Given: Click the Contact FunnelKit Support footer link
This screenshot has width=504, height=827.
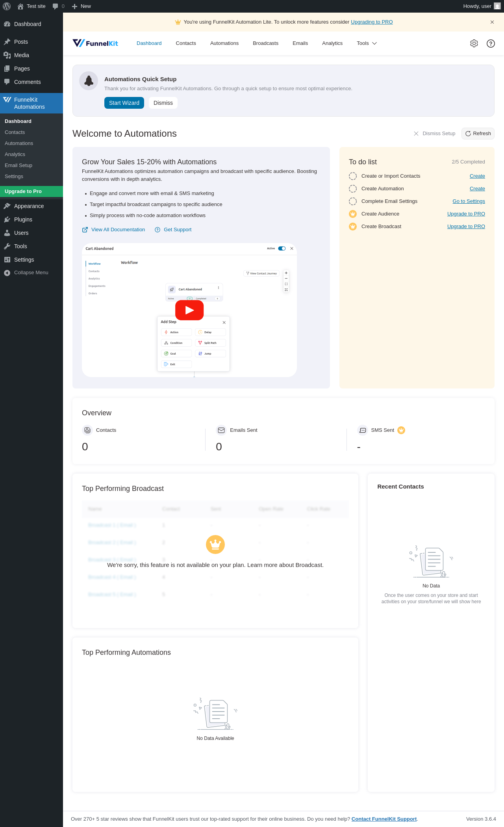Looking at the screenshot, I should click(384, 819).
